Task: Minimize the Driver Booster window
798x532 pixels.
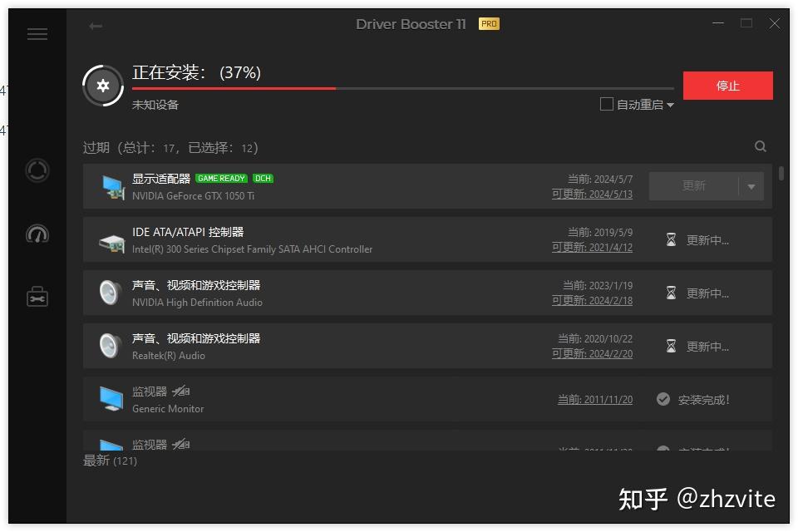Action: click(x=718, y=23)
